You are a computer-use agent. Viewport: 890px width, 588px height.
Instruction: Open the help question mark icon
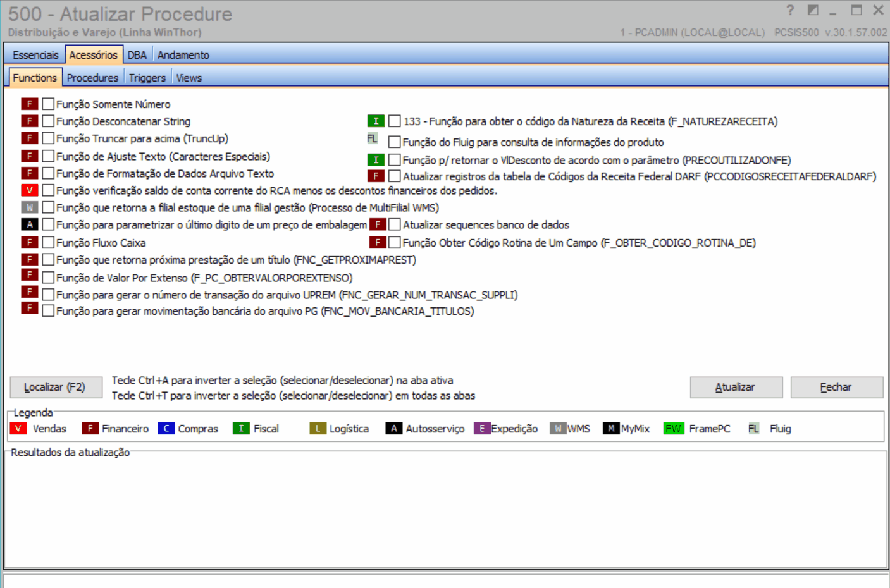[790, 10]
